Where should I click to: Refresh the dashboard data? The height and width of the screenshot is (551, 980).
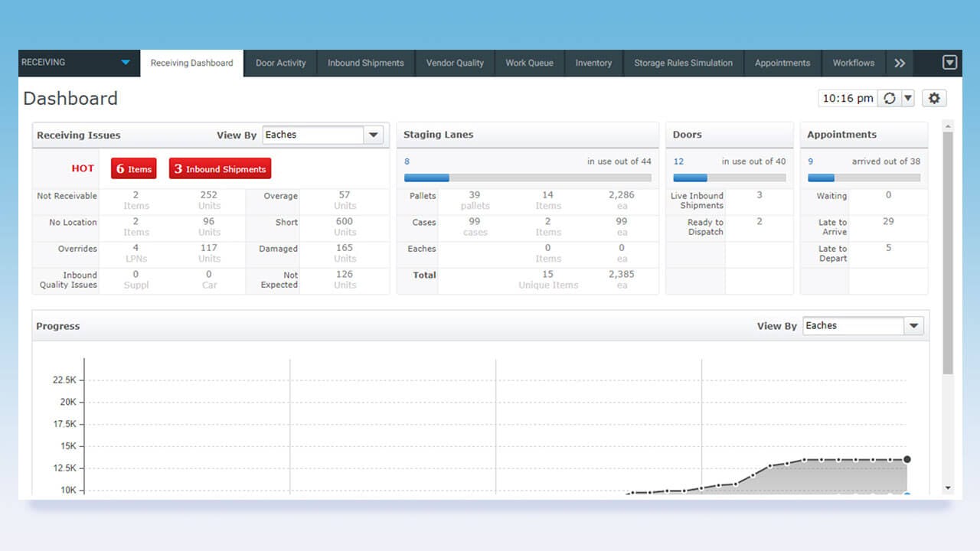(x=890, y=98)
